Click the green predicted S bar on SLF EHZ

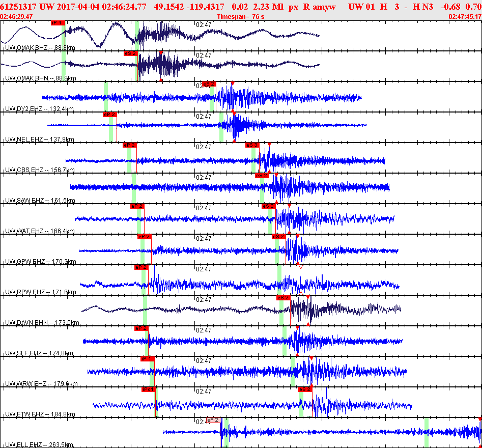pos(285,341)
